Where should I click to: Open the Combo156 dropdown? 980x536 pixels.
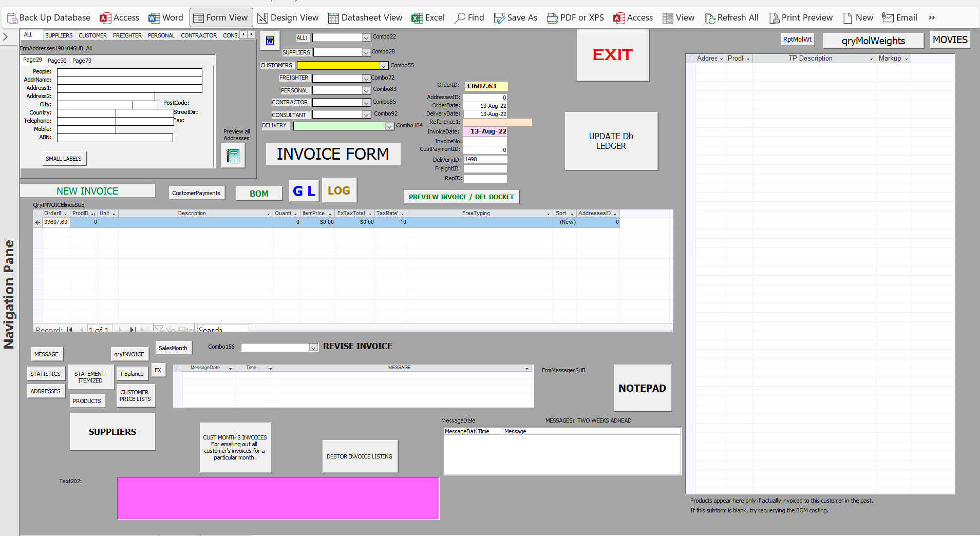[x=313, y=348]
